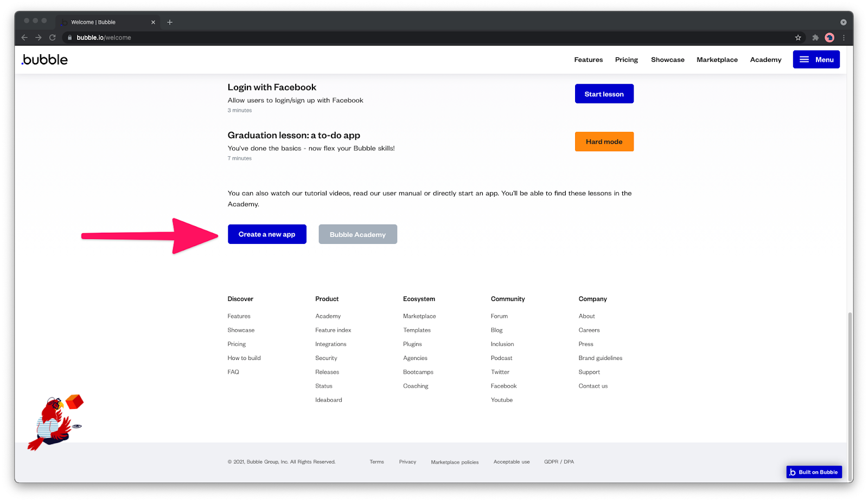Viewport: 868px width, 501px height.
Task: Open Pricing link in Discover footer
Action: pos(237,344)
